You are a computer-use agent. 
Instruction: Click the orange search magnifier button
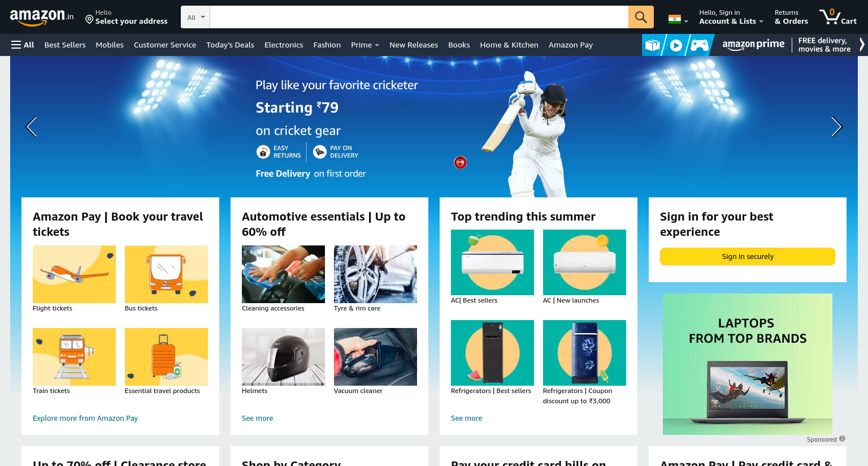click(x=641, y=17)
